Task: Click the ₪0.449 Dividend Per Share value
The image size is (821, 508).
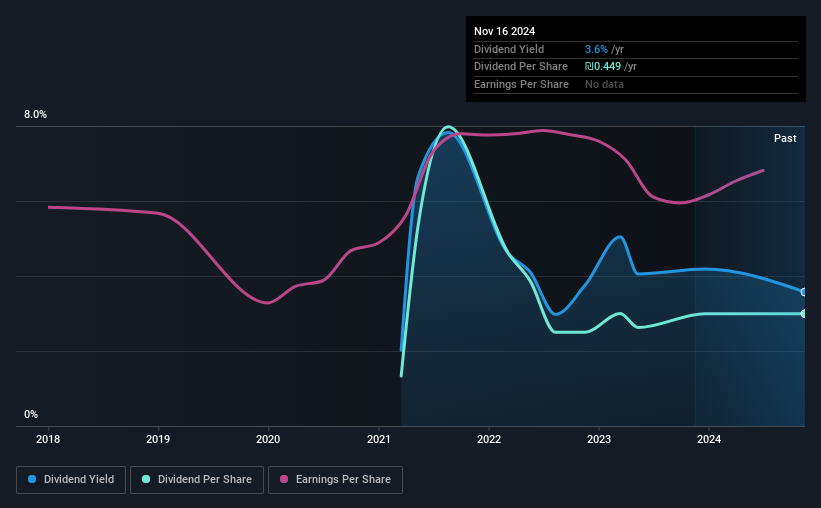Action: (x=603, y=67)
